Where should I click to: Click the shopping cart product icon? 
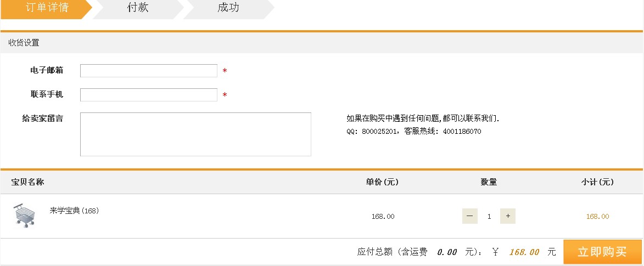25,215
